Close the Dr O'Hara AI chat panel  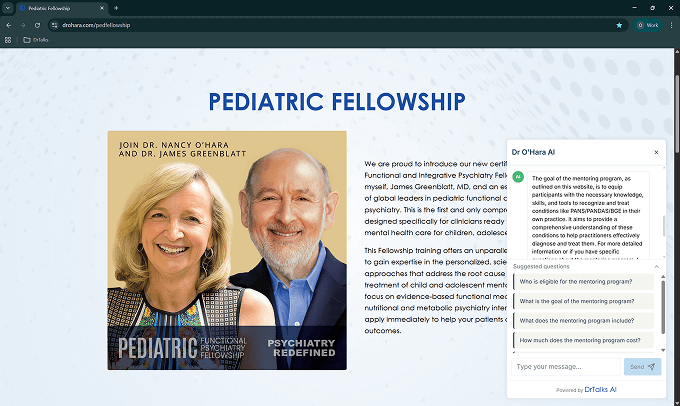point(656,152)
